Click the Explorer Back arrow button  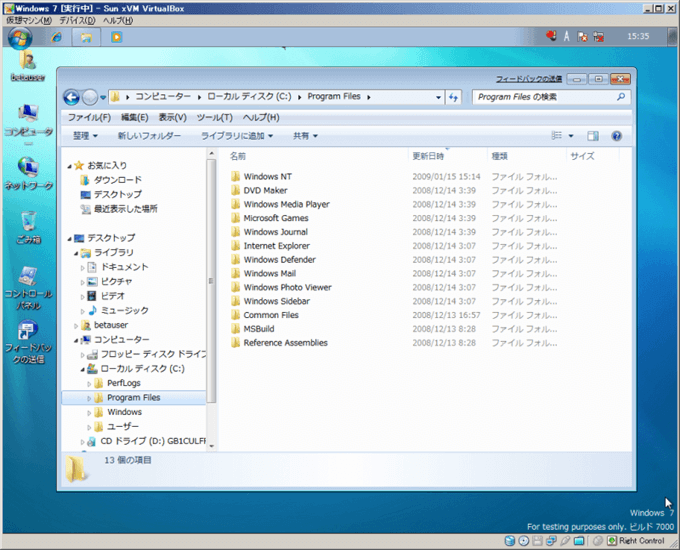71,97
